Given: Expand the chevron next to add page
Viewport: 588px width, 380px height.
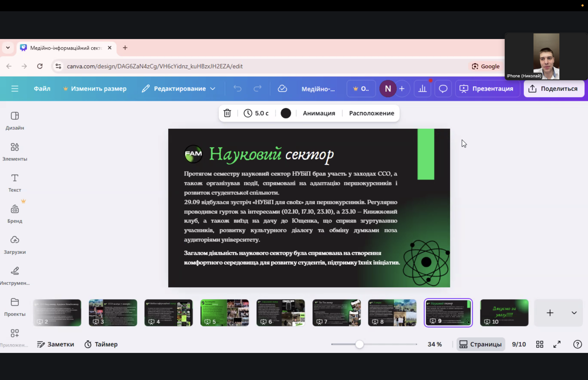Looking at the screenshot, I should (x=574, y=313).
